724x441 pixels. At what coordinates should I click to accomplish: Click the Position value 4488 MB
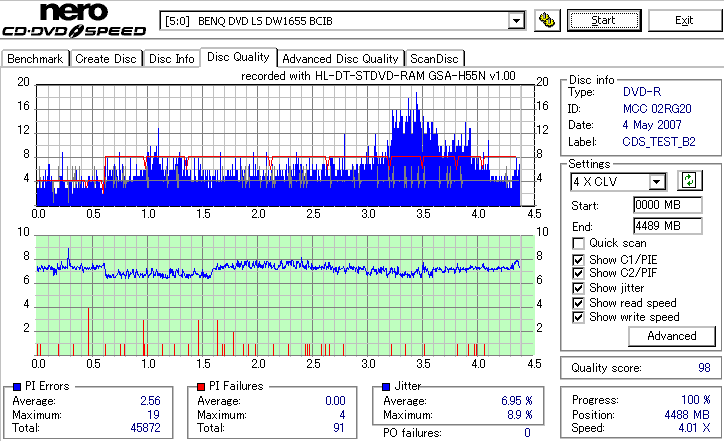[687, 415]
